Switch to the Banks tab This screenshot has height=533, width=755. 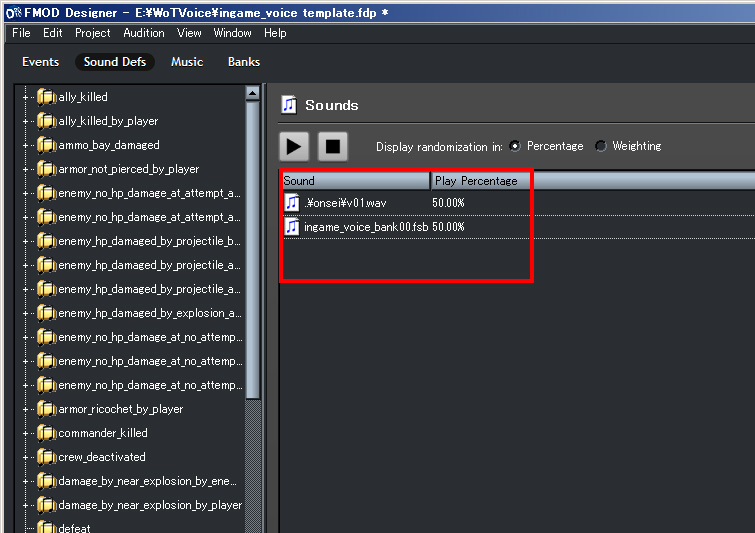[244, 62]
